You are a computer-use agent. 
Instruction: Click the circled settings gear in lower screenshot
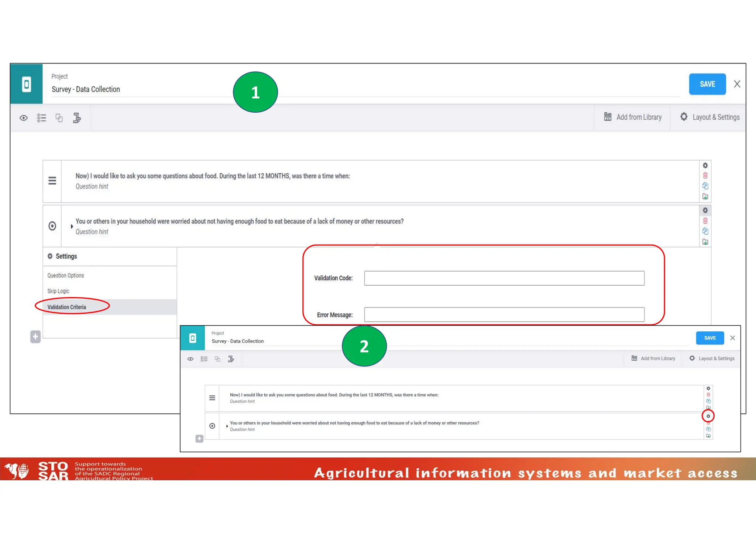point(708,416)
